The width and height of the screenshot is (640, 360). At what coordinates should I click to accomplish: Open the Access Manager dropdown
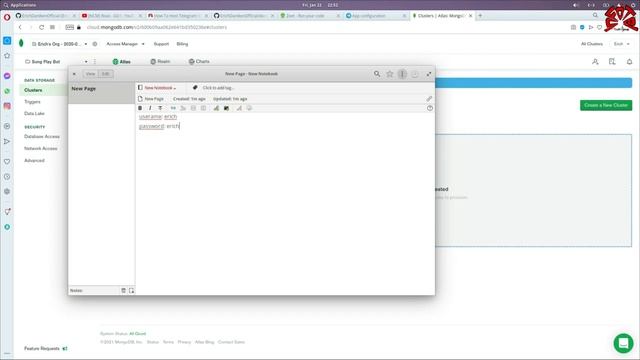pos(125,44)
